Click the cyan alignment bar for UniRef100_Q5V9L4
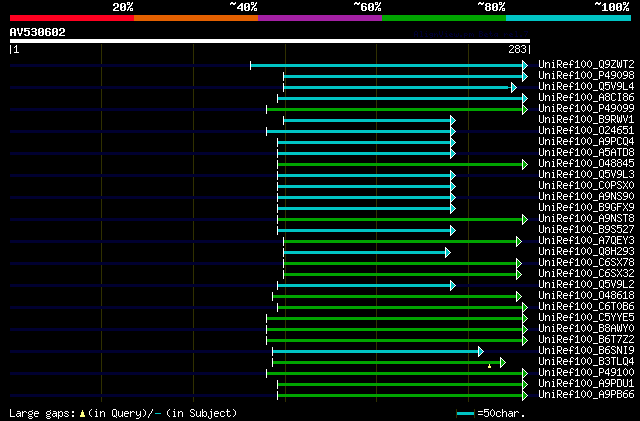Image resolution: width=640 pixels, height=421 pixels. (400, 87)
